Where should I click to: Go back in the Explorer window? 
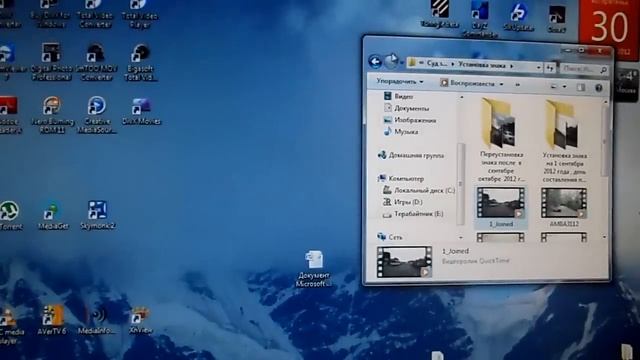[x=375, y=62]
